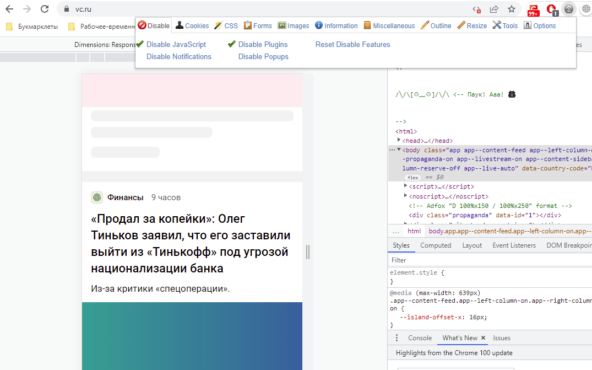Switch to the Event Listeners tab
The height and width of the screenshot is (370, 592).
point(514,245)
